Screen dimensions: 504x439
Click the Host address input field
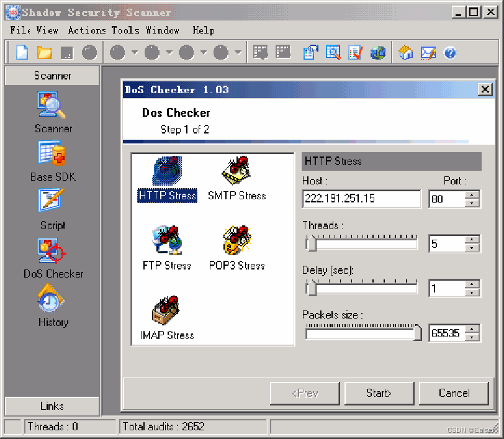[362, 199]
